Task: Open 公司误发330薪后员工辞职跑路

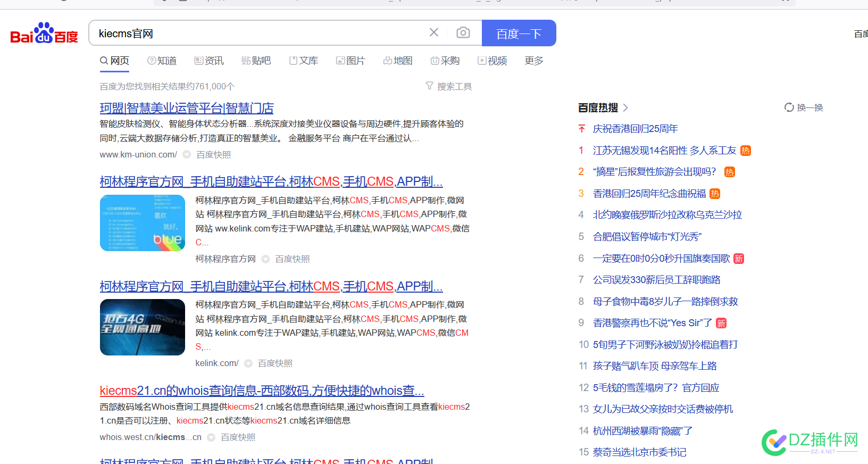Action: 657,280
